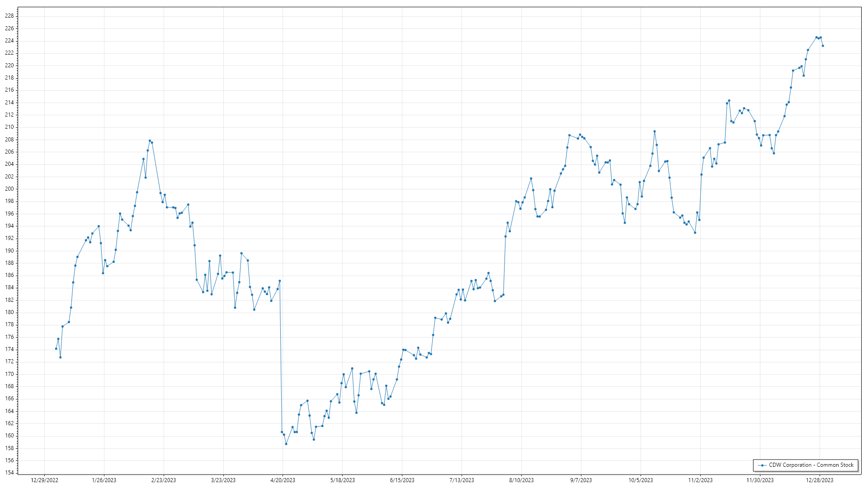Click the blue legend line marker icon

tap(763, 465)
